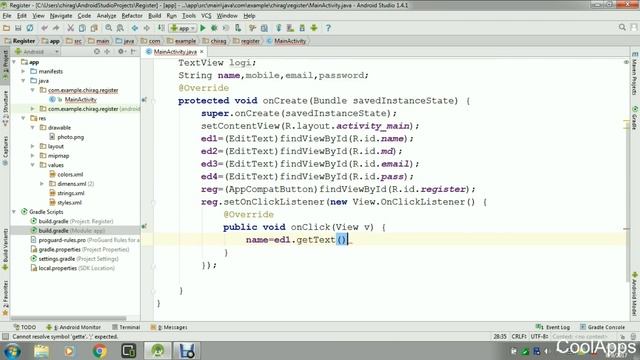The image size is (640, 360).
Task: Collapse the values folder
Action: click(x=33, y=165)
